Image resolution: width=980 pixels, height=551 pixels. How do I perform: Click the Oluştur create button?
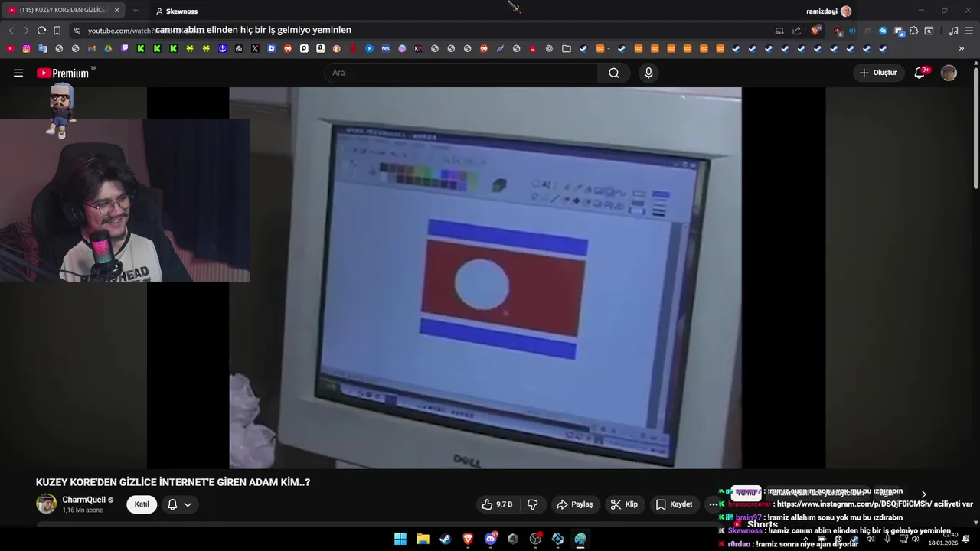(878, 73)
